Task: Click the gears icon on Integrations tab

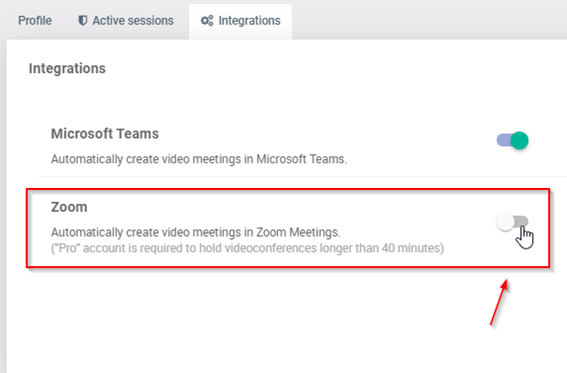Action: coord(207,21)
